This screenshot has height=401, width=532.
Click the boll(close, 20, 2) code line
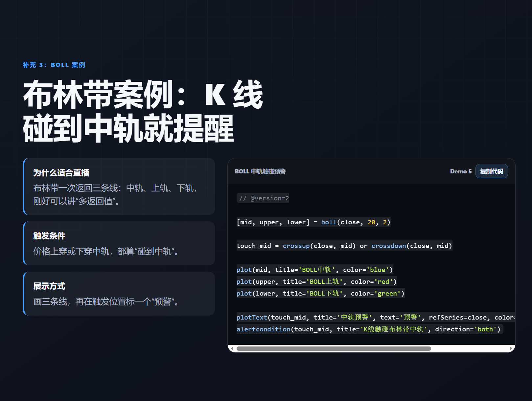[x=313, y=222]
